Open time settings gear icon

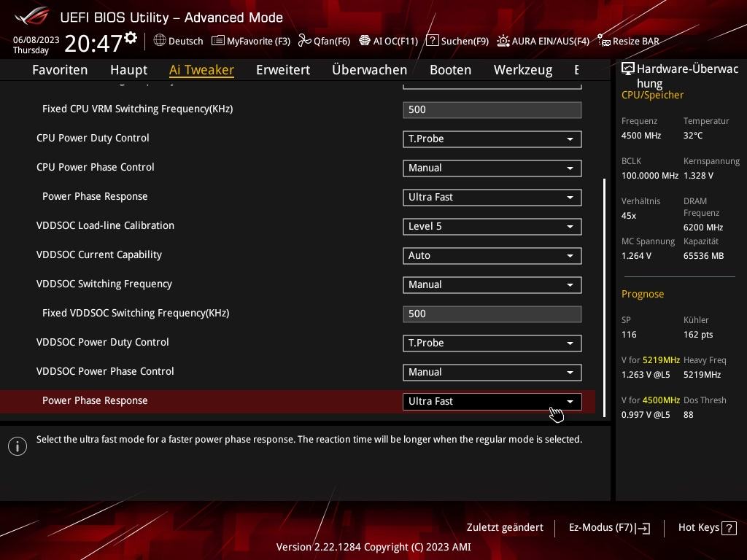tap(131, 37)
